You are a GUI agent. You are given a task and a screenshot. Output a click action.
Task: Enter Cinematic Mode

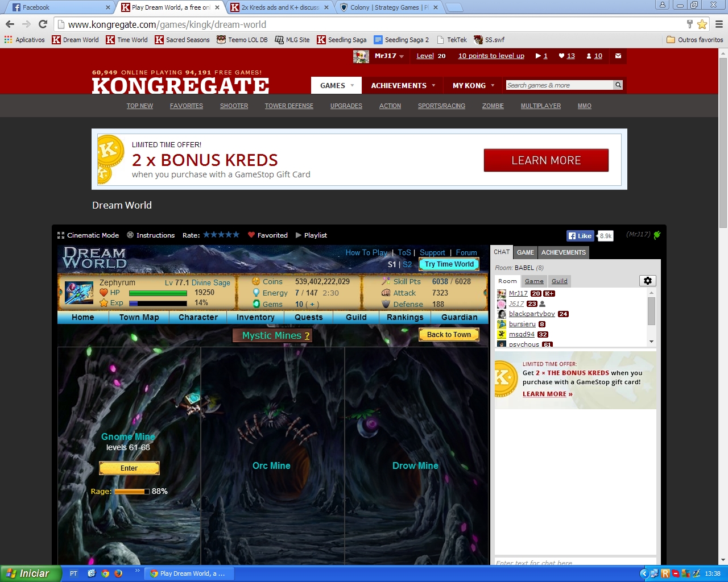tap(88, 235)
